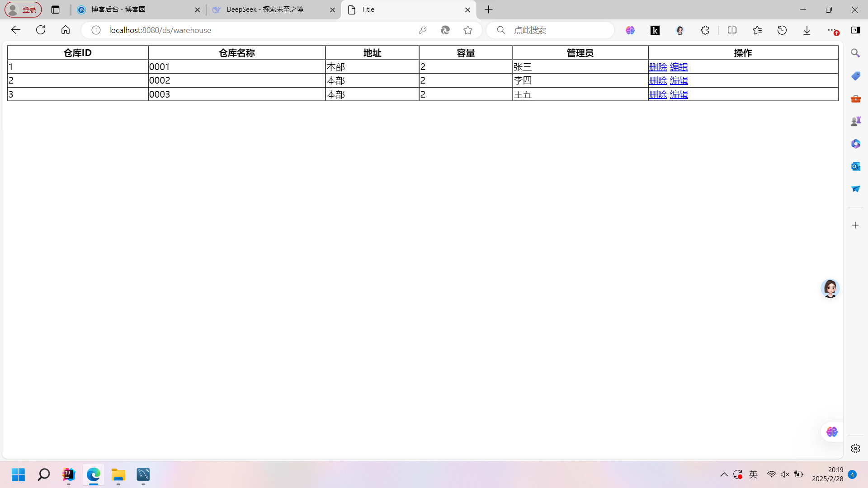Click sidebar search magnifier icon
The image size is (868, 488).
coord(855,53)
